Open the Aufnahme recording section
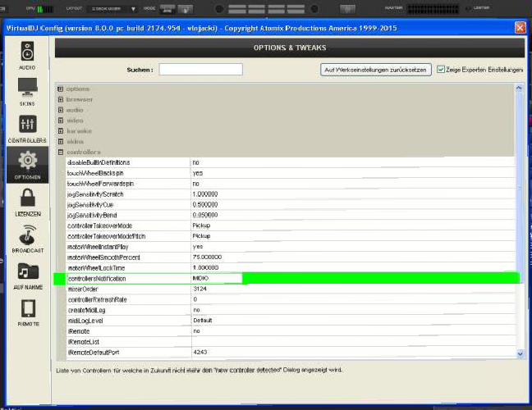532x410 pixels. click(28, 276)
